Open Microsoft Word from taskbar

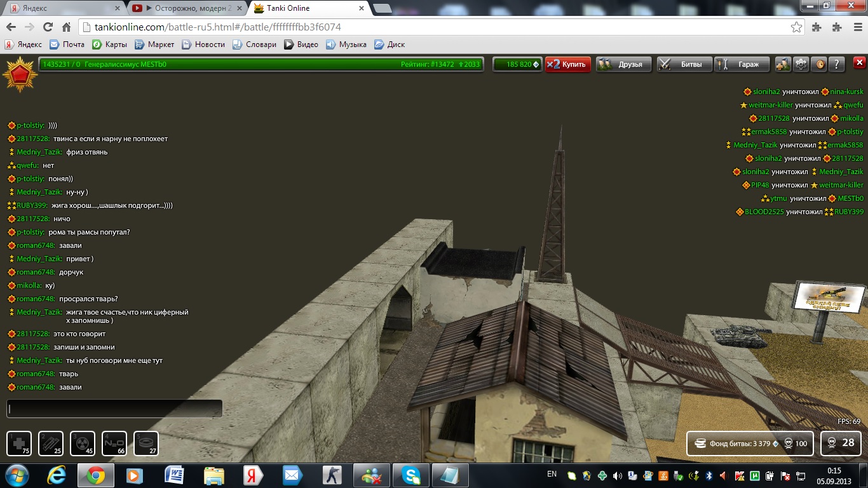click(174, 475)
